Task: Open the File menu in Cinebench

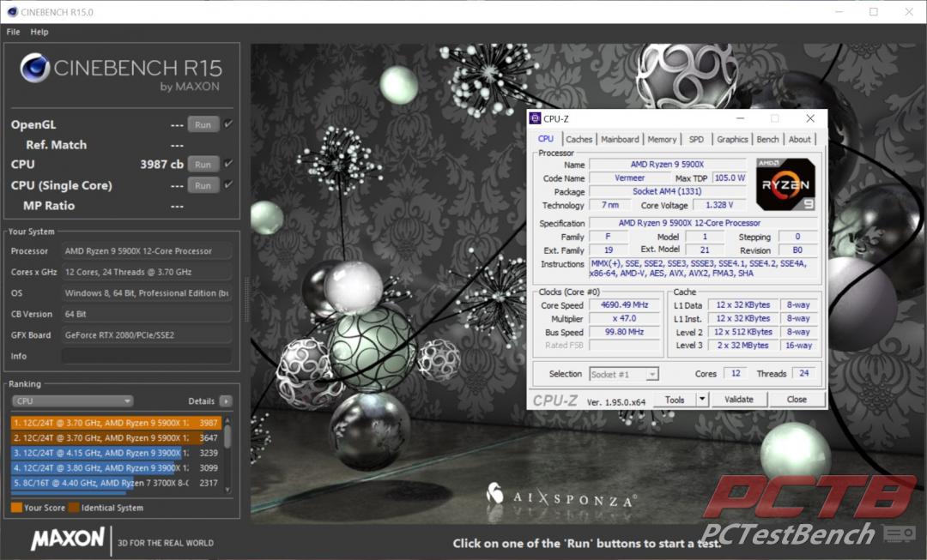Action: point(13,32)
